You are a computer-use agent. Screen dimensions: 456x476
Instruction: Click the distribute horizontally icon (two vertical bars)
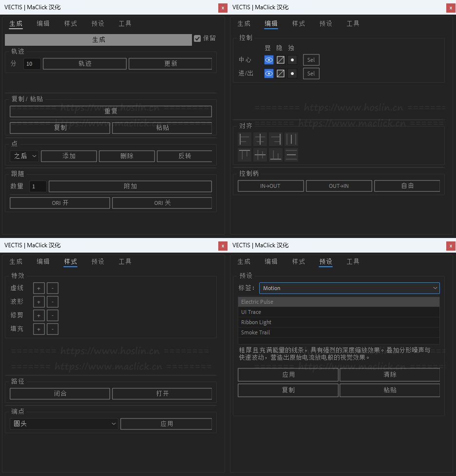tap(291, 140)
